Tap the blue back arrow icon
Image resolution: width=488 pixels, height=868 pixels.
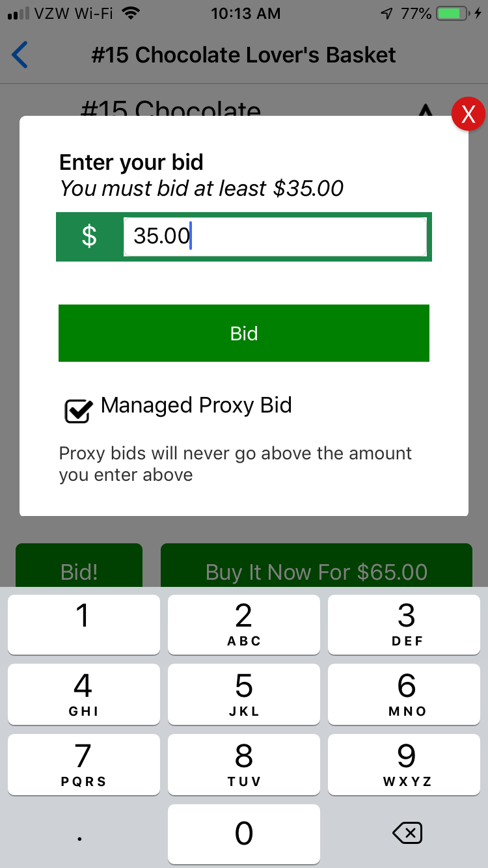click(x=20, y=55)
